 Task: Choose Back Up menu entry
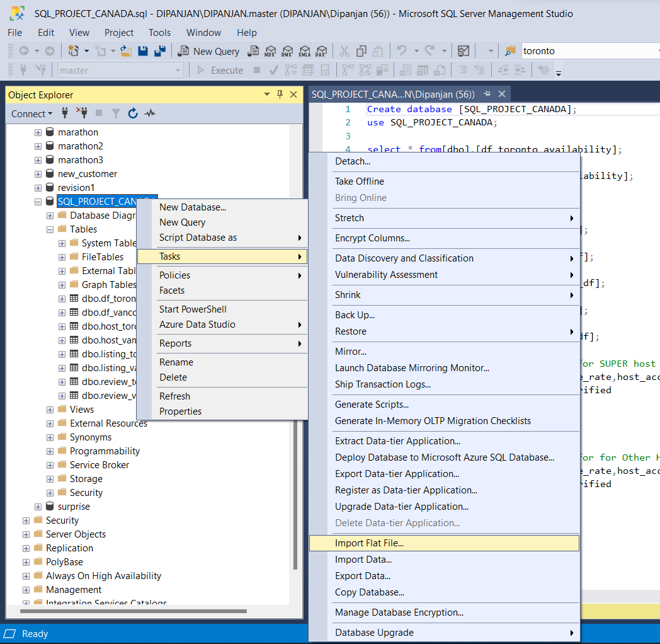(x=444, y=315)
